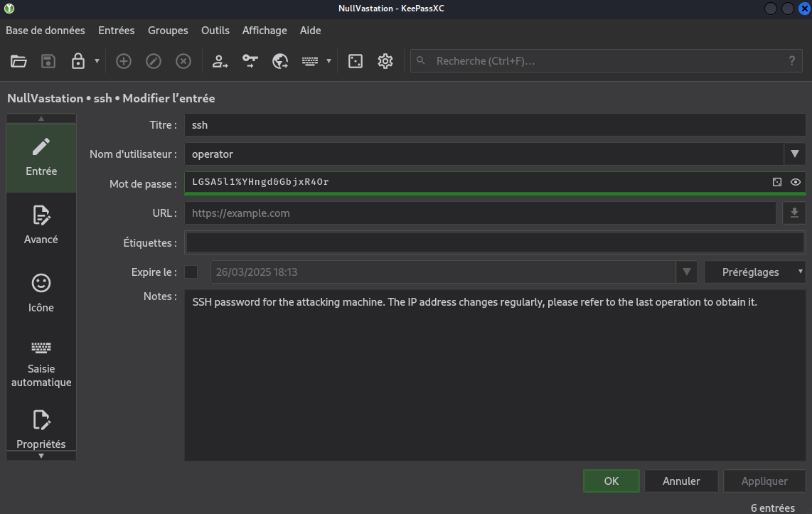Click sidebar scroll-up arrow
Image resolution: width=812 pixels, height=514 pixels.
coord(41,119)
